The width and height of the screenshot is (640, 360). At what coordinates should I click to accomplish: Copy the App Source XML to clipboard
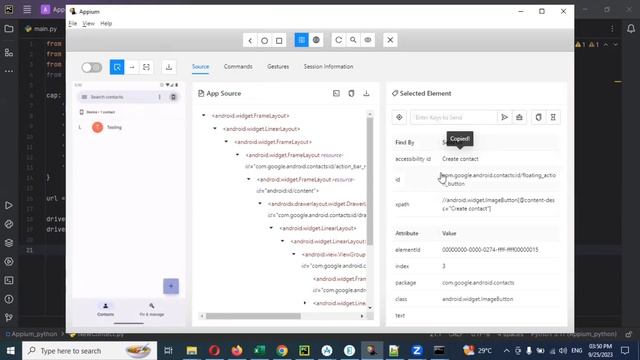pos(351,93)
